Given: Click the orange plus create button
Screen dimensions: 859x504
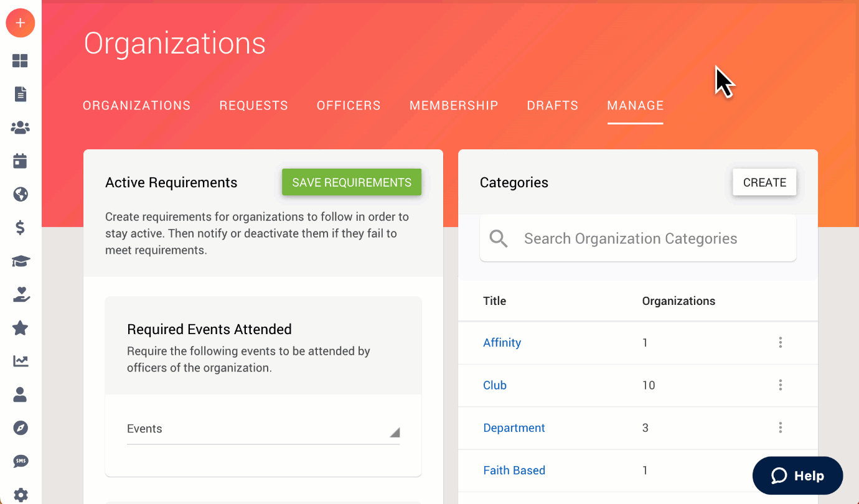Looking at the screenshot, I should [x=21, y=23].
